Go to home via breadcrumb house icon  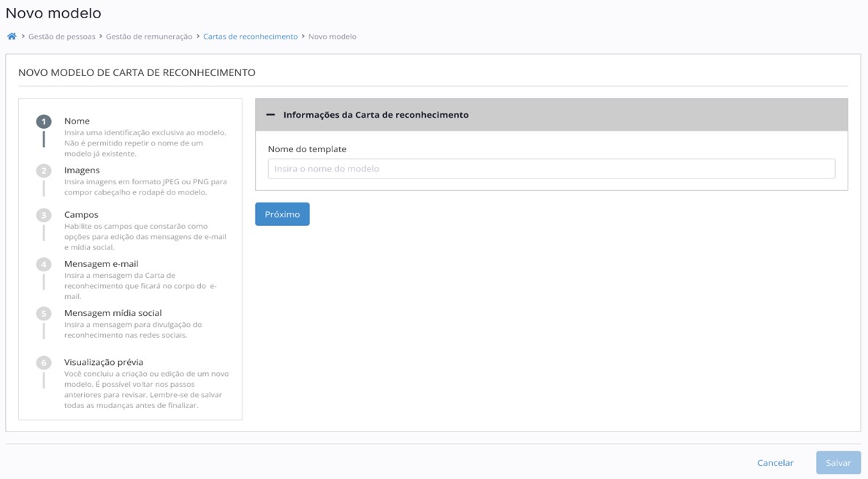(x=12, y=37)
